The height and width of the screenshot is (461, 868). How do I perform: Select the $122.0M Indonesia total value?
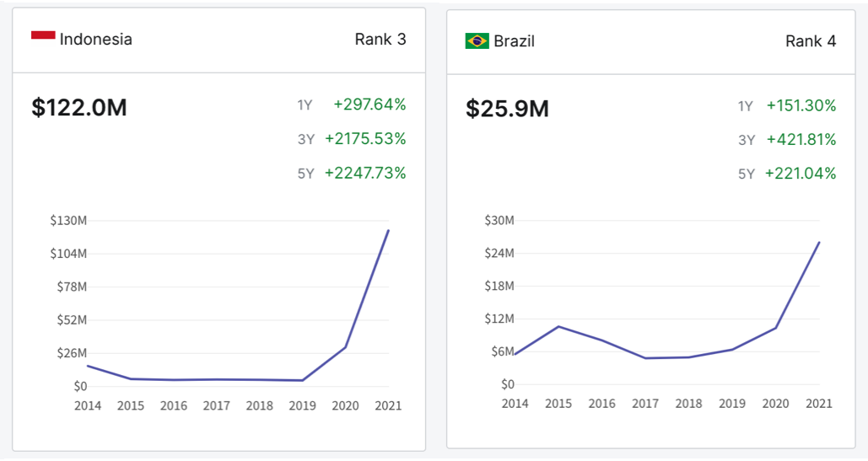(x=79, y=108)
